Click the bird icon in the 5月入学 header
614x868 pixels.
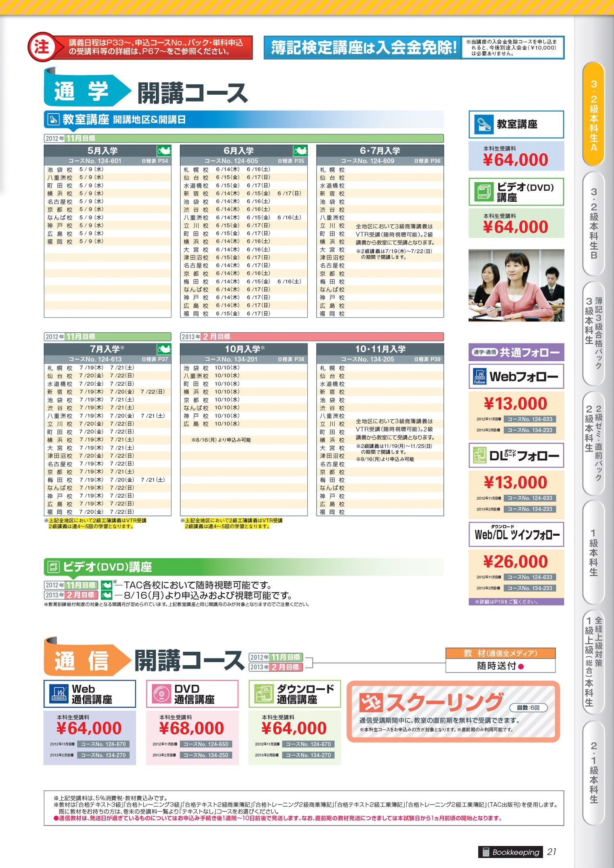coord(164,151)
